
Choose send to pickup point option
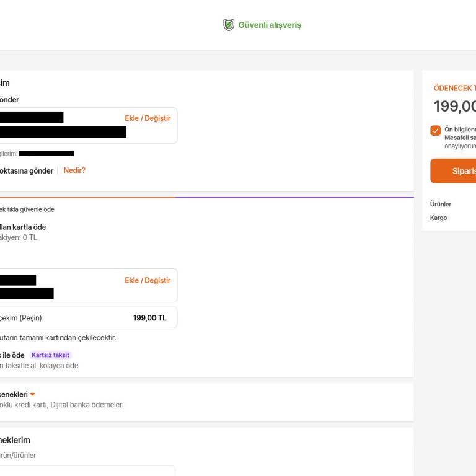[28, 171]
